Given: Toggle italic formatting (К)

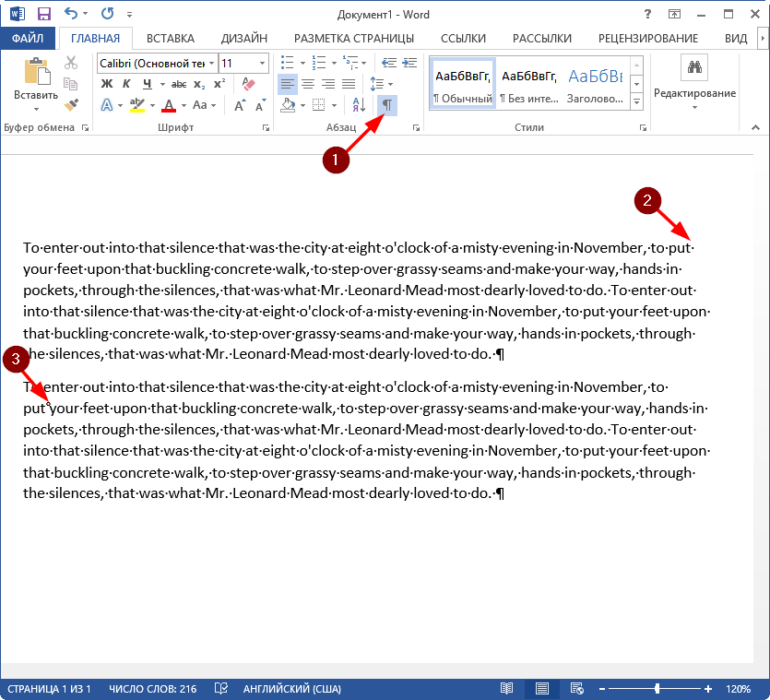Looking at the screenshot, I should click(124, 84).
